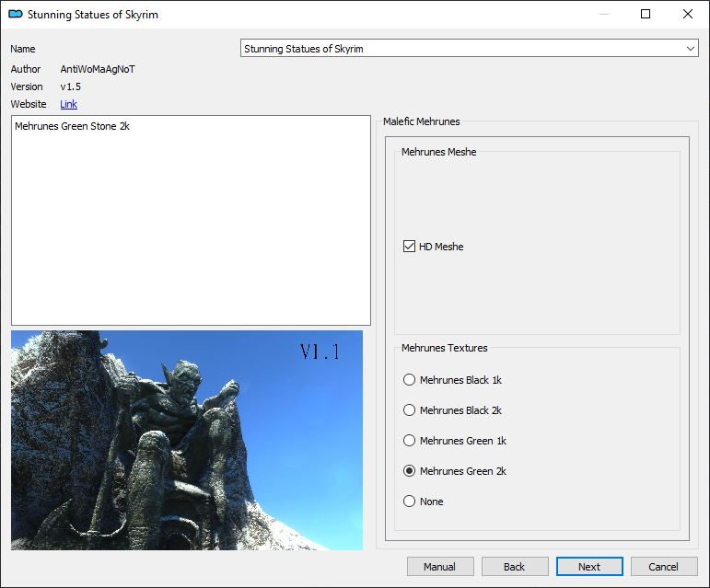710x588 pixels.
Task: Click the Name combo box text field
Action: point(460,49)
